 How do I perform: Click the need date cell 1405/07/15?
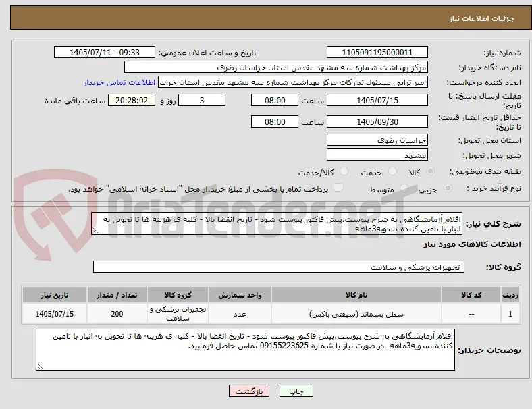click(54, 314)
